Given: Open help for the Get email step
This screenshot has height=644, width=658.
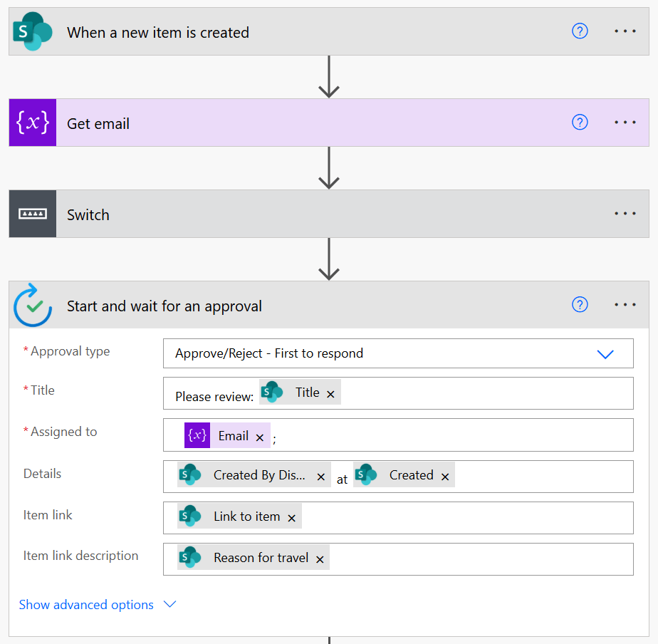Looking at the screenshot, I should [580, 123].
